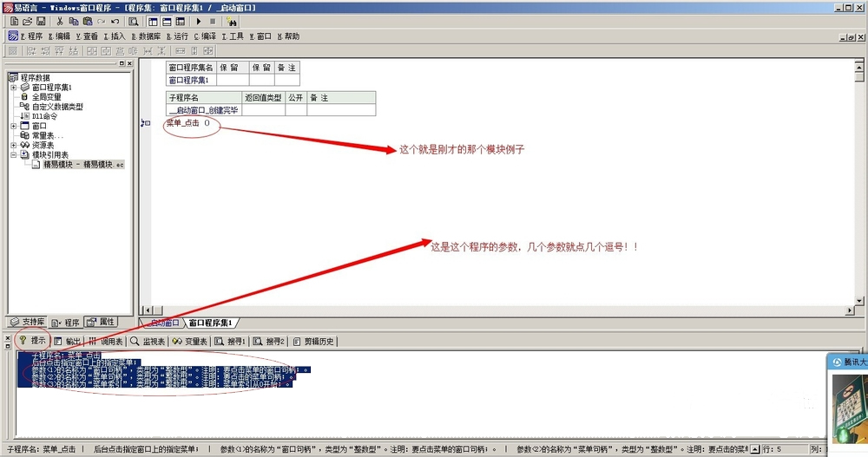Viewport: 868px width, 457px height.
Task: Click the editor horizontal scrollbar left arrow
Action: click(146, 310)
